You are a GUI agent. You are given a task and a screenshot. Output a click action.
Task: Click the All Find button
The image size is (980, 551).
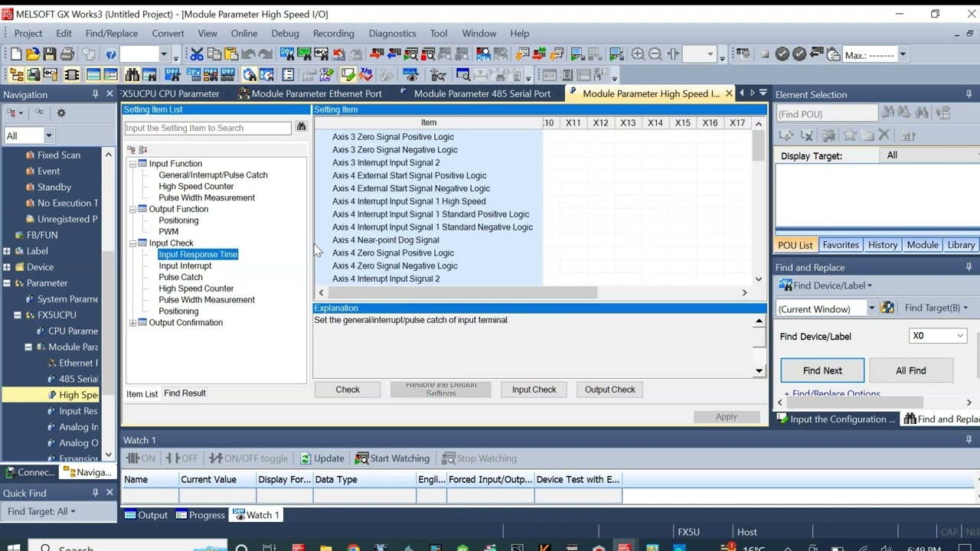coord(911,370)
